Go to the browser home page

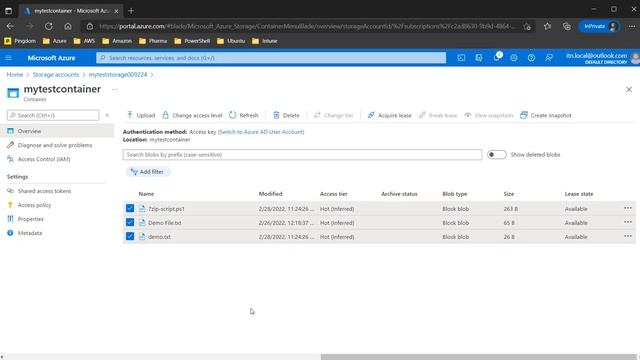coord(68,26)
